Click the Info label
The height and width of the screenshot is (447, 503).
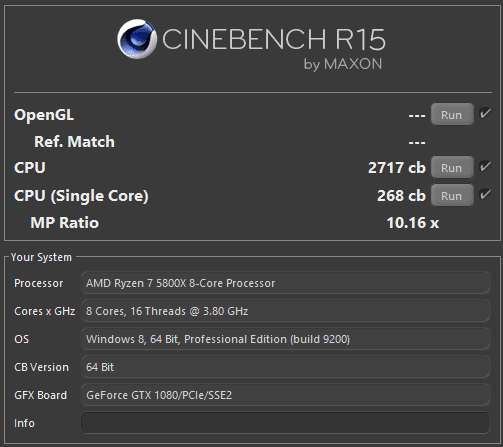click(x=24, y=423)
